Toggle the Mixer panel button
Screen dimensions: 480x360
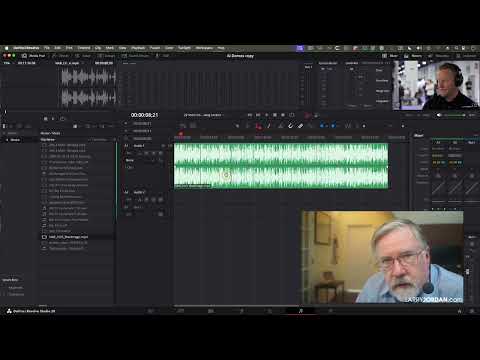coord(390,56)
